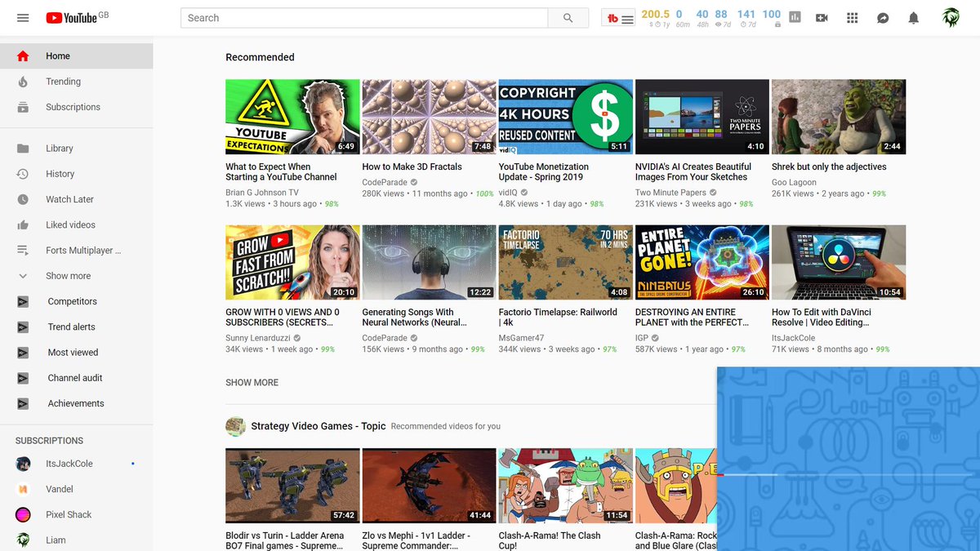Image resolution: width=980 pixels, height=551 pixels.
Task: Open Strategy Video Games - Topic link
Action: click(x=318, y=426)
